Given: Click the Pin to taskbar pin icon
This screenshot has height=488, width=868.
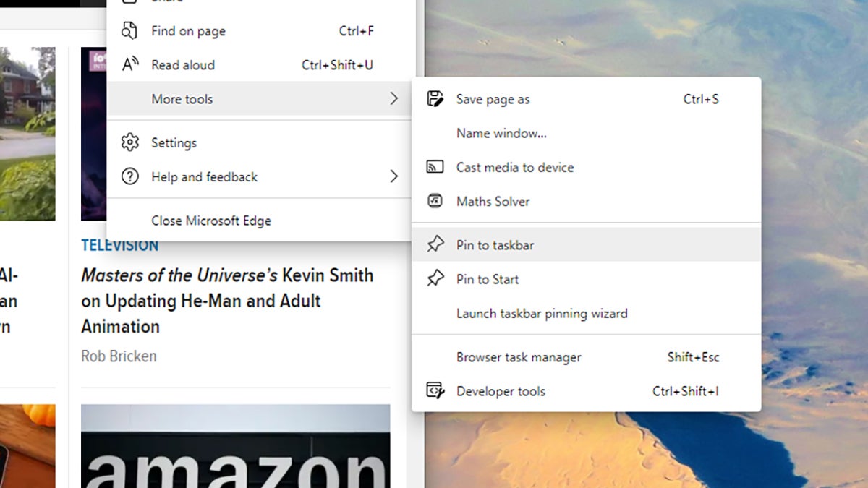Looking at the screenshot, I should [435, 244].
